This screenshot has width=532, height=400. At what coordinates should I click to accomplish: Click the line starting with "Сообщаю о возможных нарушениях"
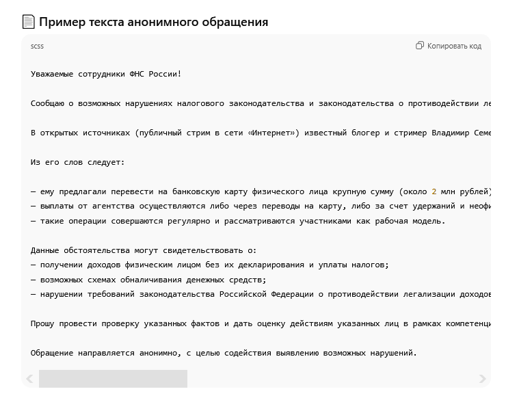(x=260, y=103)
